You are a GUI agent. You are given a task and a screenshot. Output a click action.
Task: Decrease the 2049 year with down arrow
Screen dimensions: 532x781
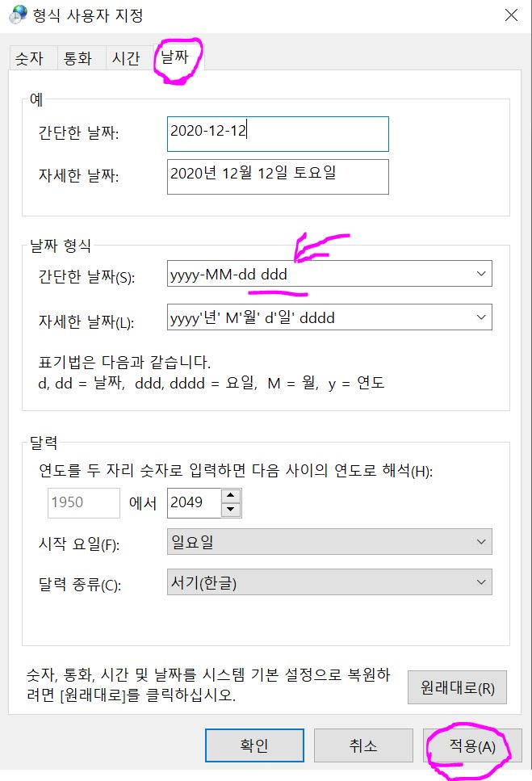pyautogui.click(x=230, y=510)
